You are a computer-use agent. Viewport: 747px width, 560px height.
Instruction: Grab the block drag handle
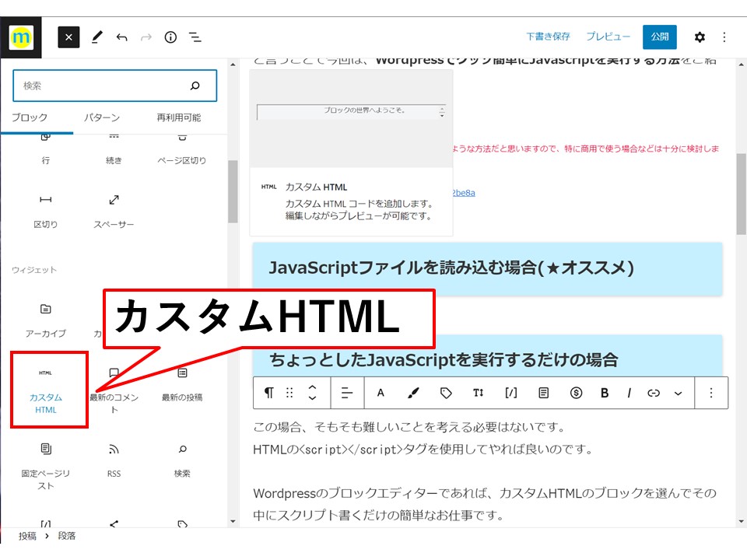(289, 393)
